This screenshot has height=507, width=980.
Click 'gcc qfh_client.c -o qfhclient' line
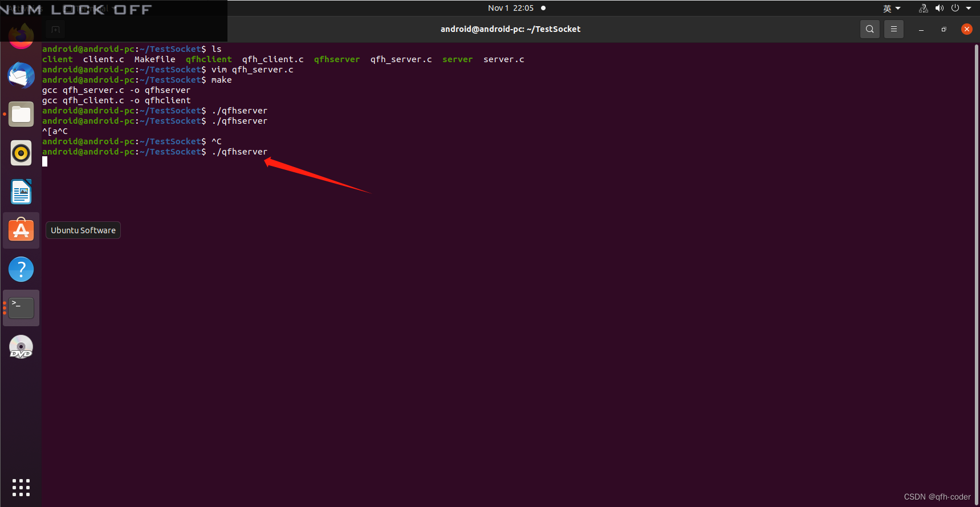116,100
